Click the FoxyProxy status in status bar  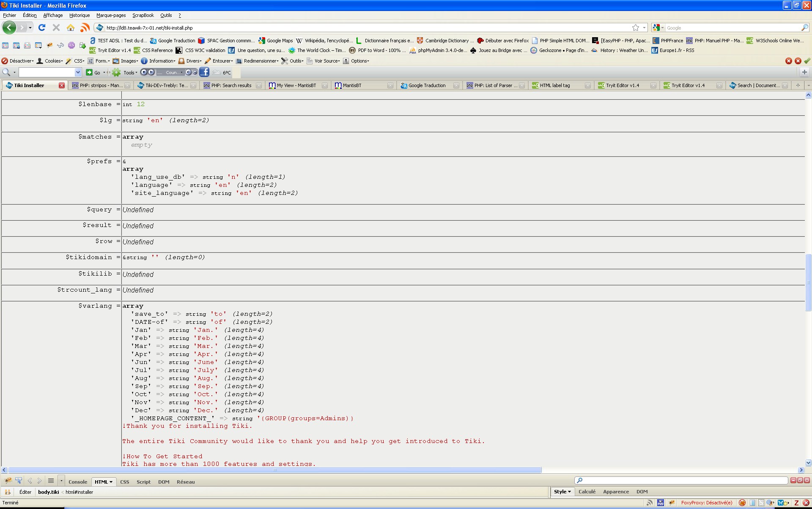pos(706,503)
